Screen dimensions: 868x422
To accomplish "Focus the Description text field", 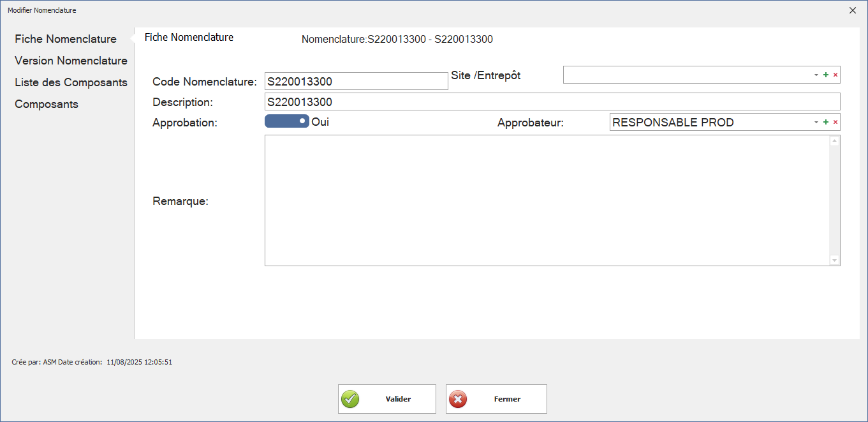I will pyautogui.click(x=552, y=102).
